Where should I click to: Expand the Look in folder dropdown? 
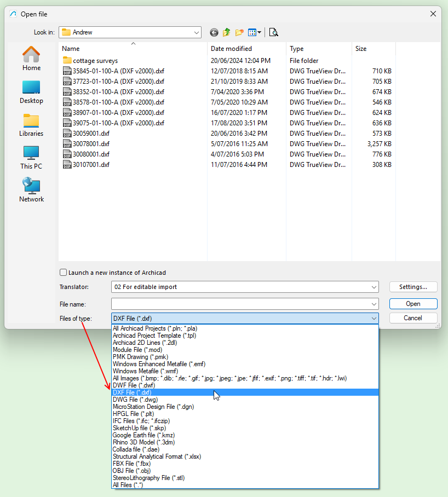(x=196, y=32)
